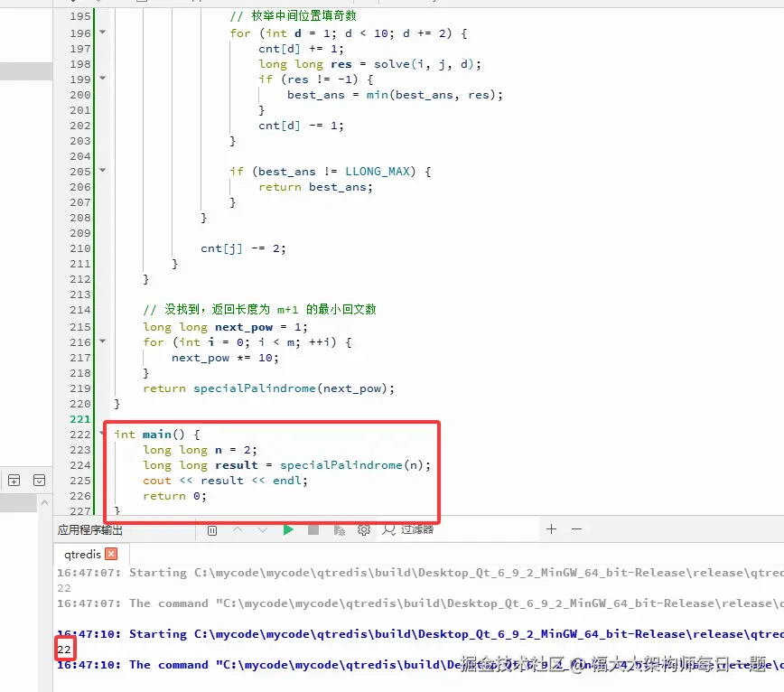Click 'cnt[d] += 1;' on line 197
Viewport: 784px width, 692px height.
301,49
